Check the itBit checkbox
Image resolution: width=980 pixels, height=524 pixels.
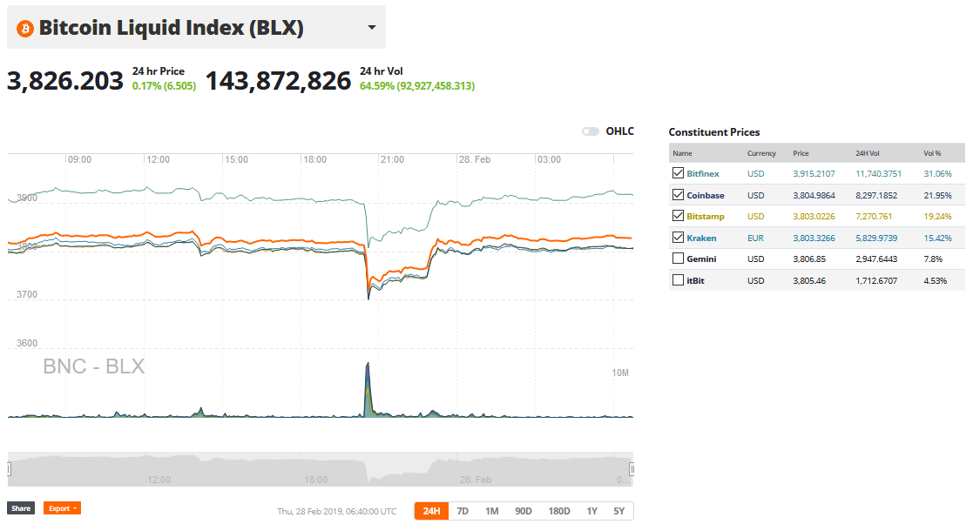(678, 280)
